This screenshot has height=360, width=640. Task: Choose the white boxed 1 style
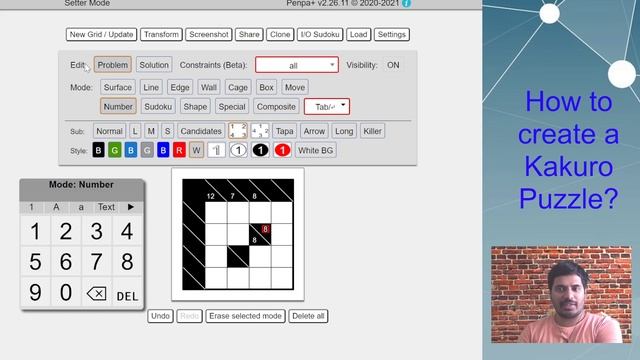coord(216,150)
